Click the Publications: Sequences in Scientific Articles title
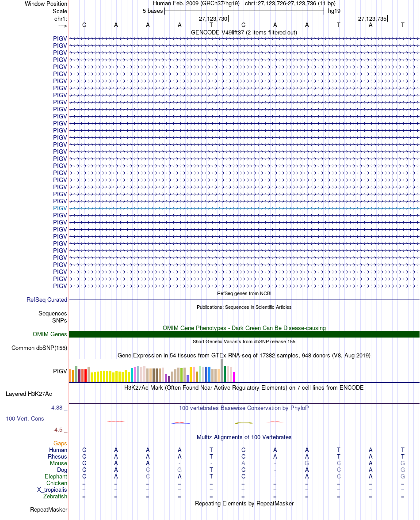This screenshot has width=420, height=520. point(244,307)
